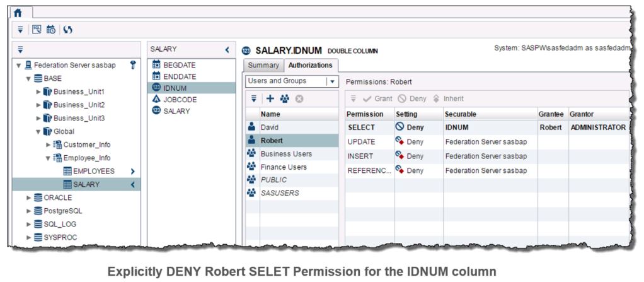This screenshot has height=282, width=644.
Task: Collapse the Global schema node
Action: coord(38,131)
